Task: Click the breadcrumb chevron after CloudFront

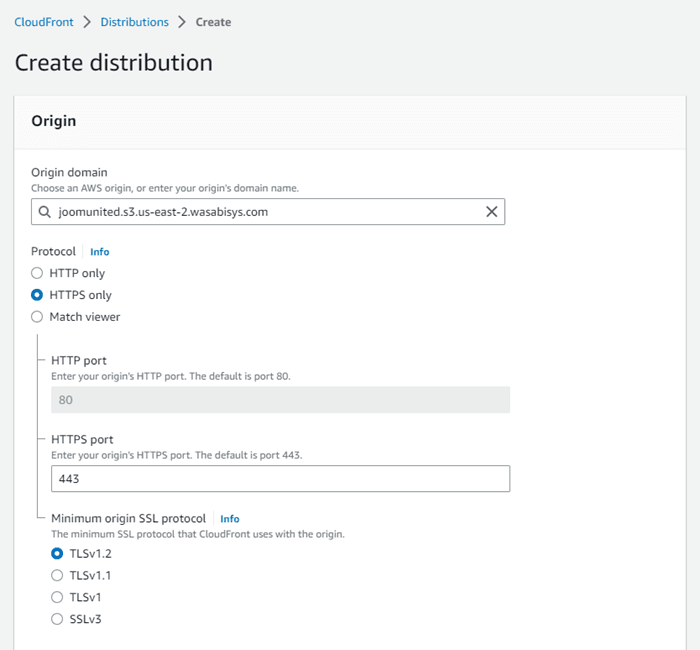Action: [87, 22]
